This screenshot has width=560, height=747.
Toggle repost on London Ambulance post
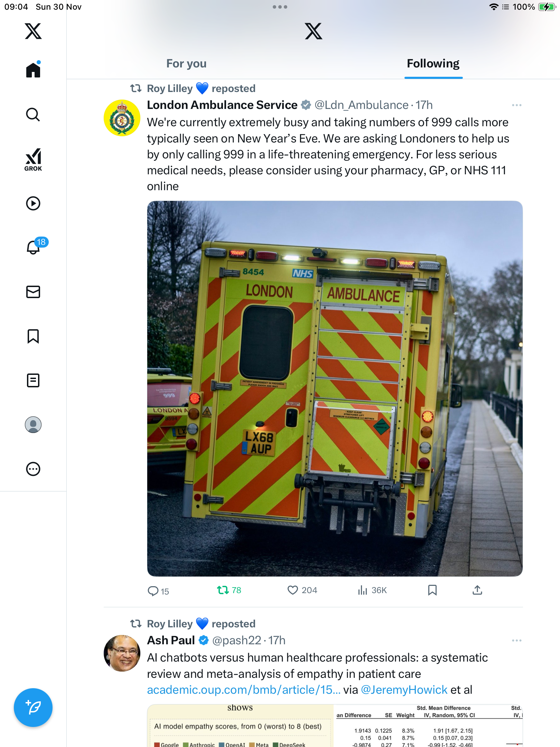[223, 590]
